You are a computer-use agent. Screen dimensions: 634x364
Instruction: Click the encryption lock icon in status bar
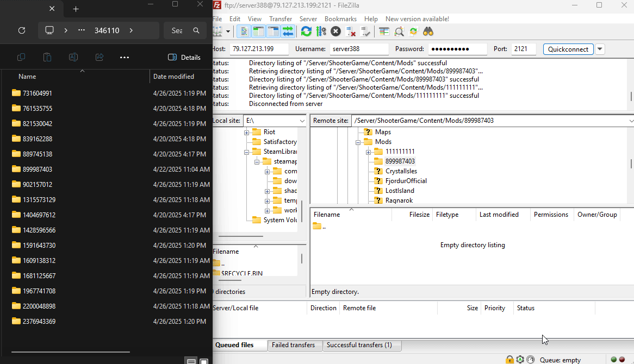coord(509,360)
